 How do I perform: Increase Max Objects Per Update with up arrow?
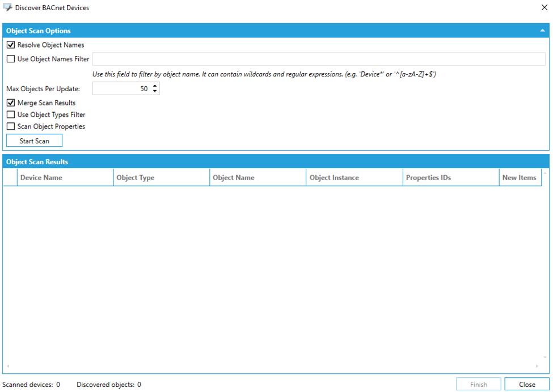155,86
